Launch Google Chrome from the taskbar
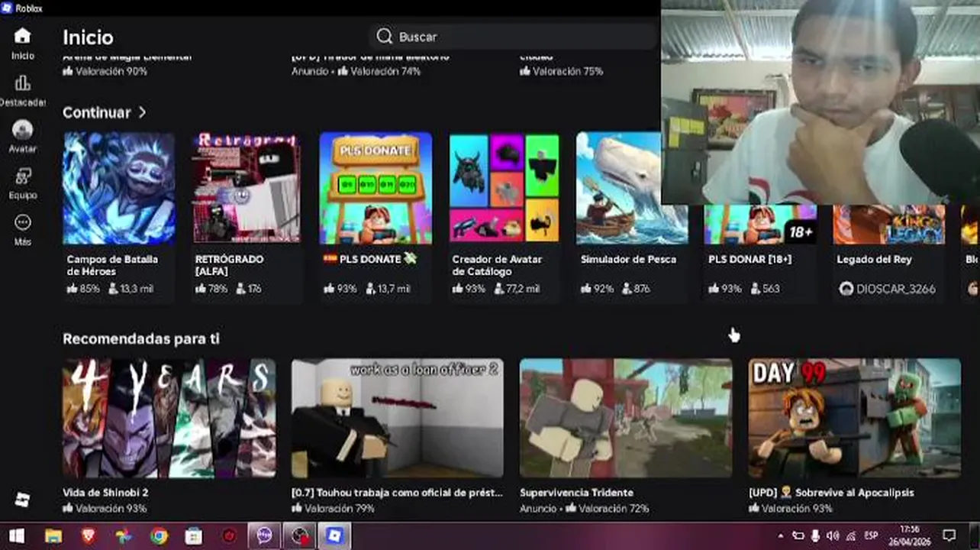980x550 pixels. (159, 536)
